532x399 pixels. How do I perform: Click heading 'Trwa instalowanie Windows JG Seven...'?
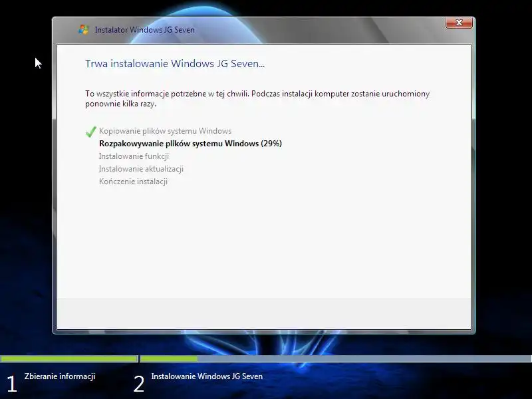click(175, 64)
